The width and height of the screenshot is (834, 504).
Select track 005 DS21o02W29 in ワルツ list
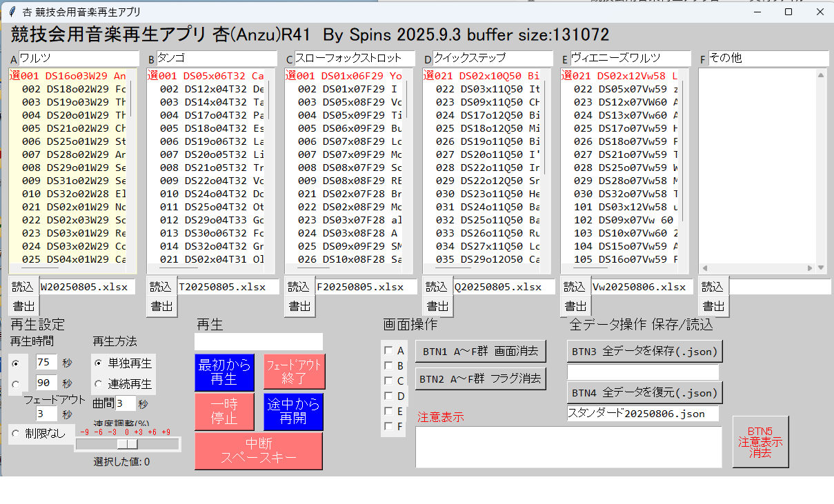74,128
